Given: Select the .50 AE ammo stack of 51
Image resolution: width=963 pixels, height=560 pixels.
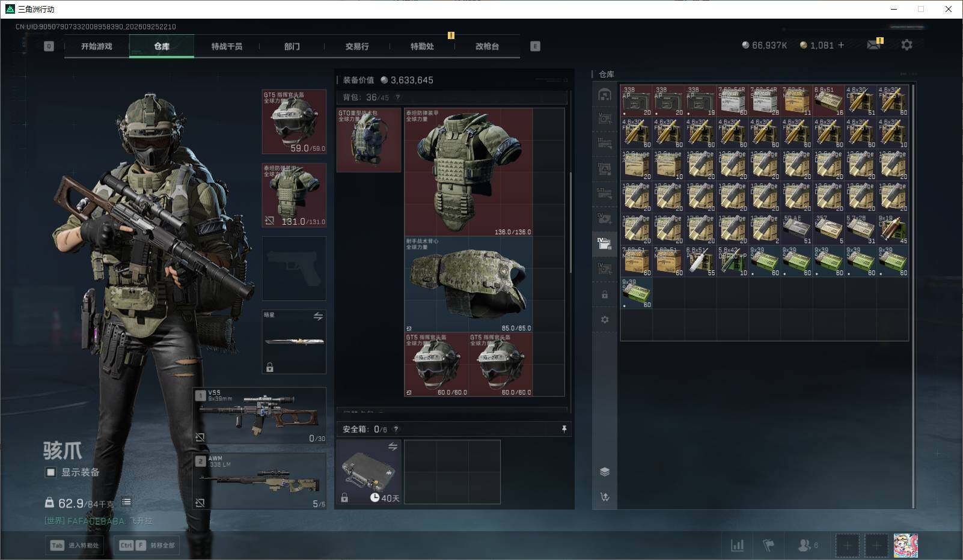Looking at the screenshot, I should (797, 229).
